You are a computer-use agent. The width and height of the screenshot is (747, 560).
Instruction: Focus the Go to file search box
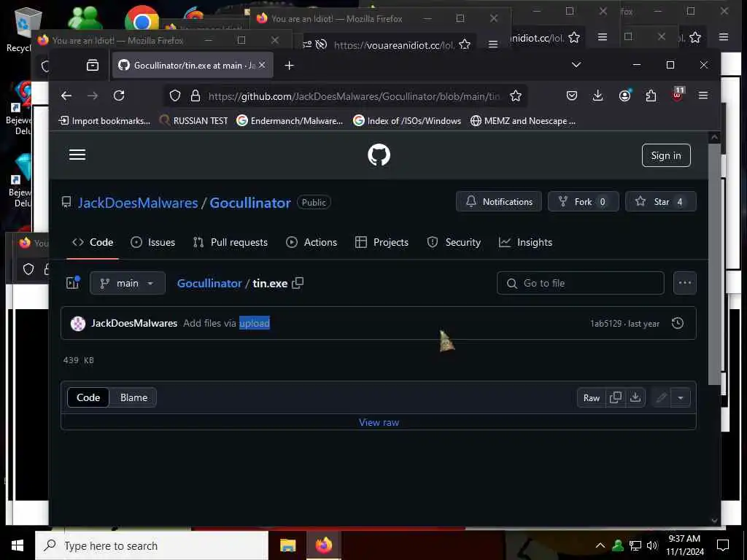click(580, 283)
